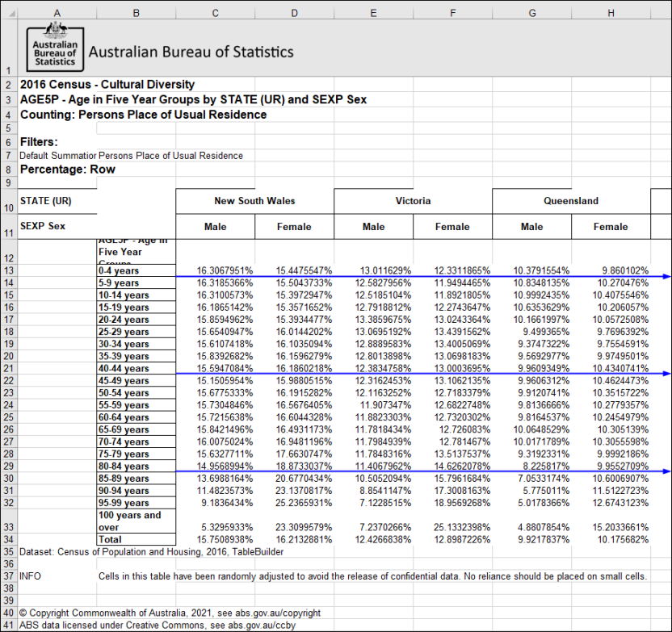
Task: Click the 'New South Wales' header cell
Action: tap(254, 201)
